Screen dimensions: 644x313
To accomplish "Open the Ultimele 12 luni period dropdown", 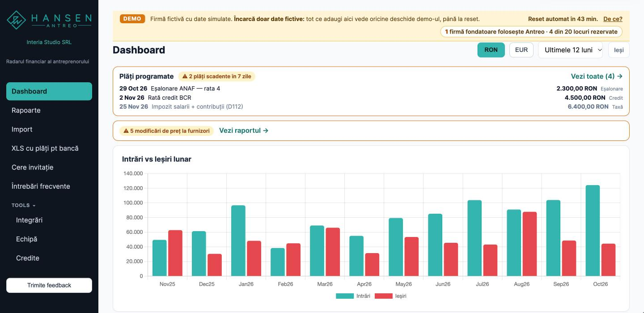I will 570,50.
